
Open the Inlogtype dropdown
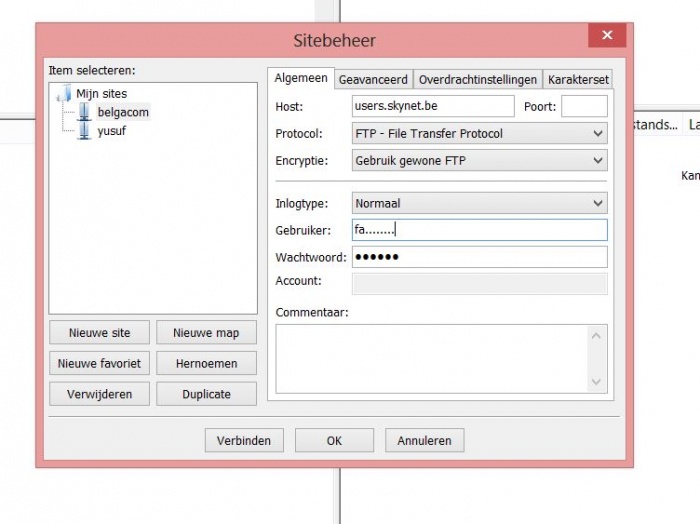[479, 204]
